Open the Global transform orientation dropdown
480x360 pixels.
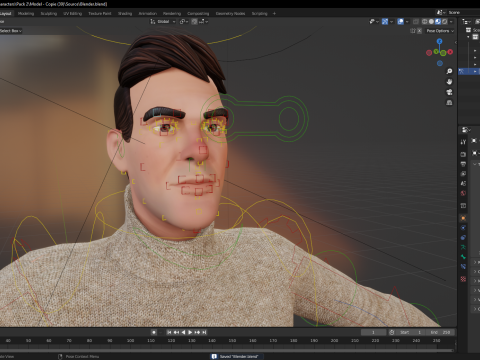coord(163,22)
